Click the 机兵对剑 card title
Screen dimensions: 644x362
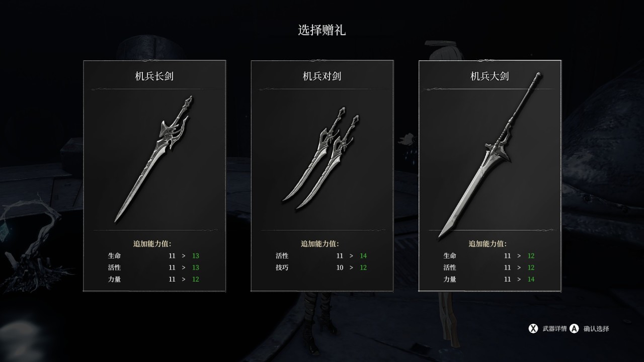pos(322,76)
